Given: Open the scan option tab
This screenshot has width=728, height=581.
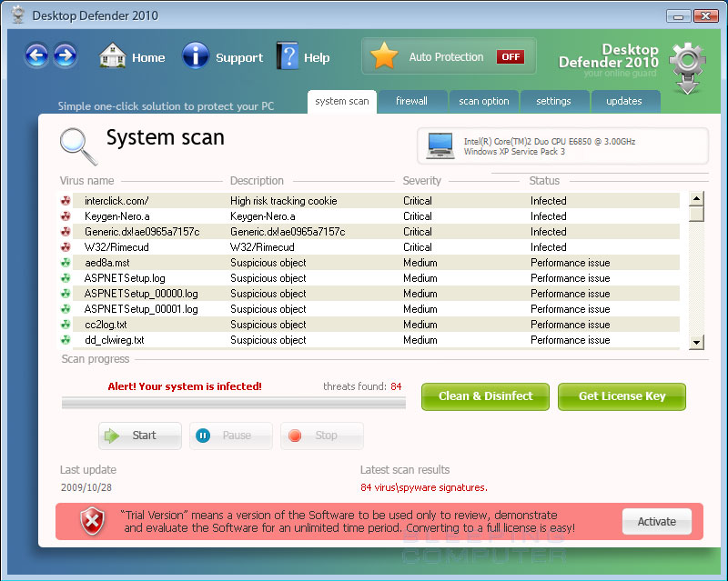Looking at the screenshot, I should [x=483, y=101].
